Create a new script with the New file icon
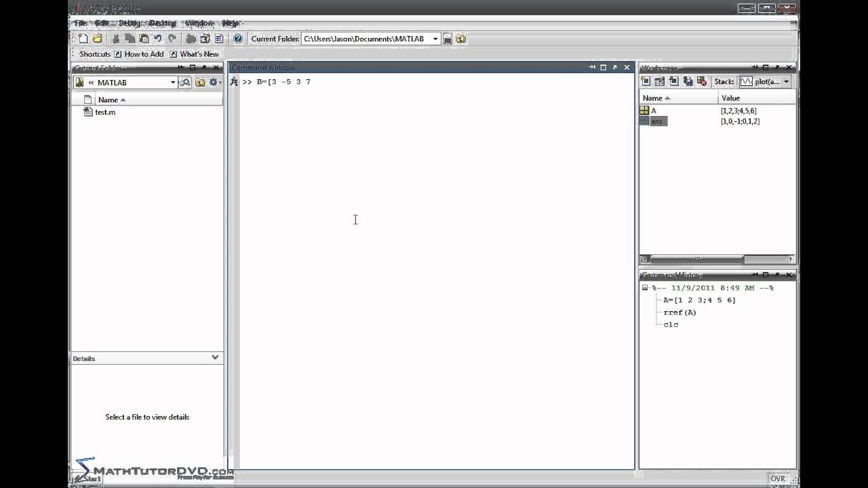This screenshot has height=488, width=868. click(83, 39)
